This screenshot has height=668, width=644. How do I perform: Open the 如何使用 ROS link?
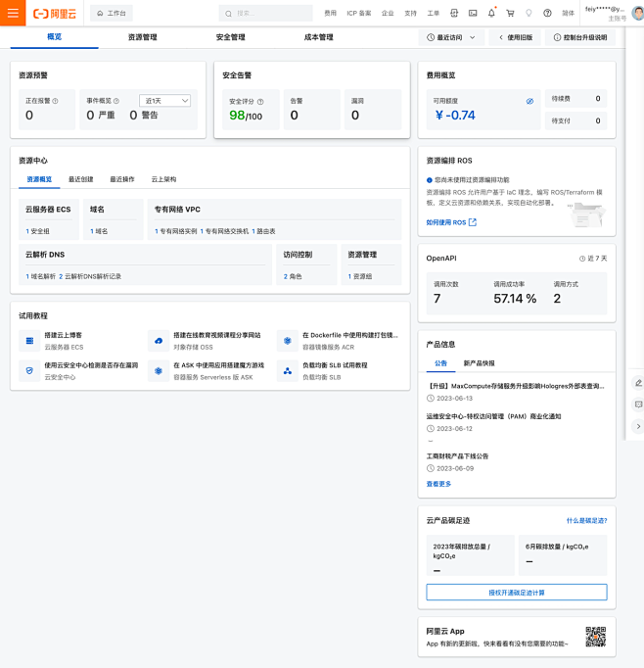451,222
